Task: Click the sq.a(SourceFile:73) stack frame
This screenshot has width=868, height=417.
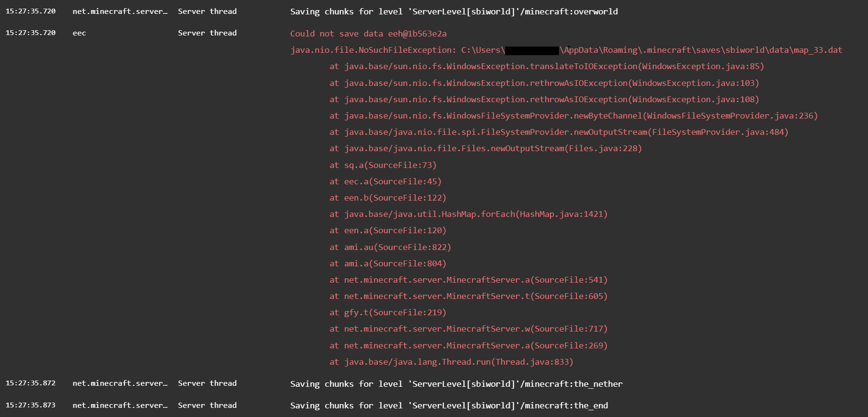Action: click(x=383, y=165)
